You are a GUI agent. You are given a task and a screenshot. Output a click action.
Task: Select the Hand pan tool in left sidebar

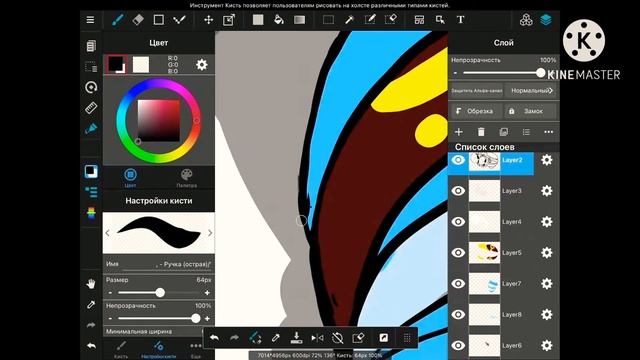[x=91, y=284]
